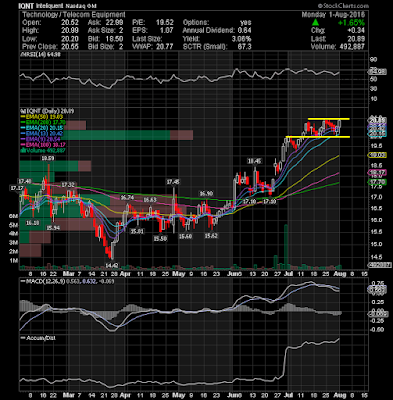Click the 16.63 price annotation in April
Viewport: 393px width, 400px height.
(150, 200)
